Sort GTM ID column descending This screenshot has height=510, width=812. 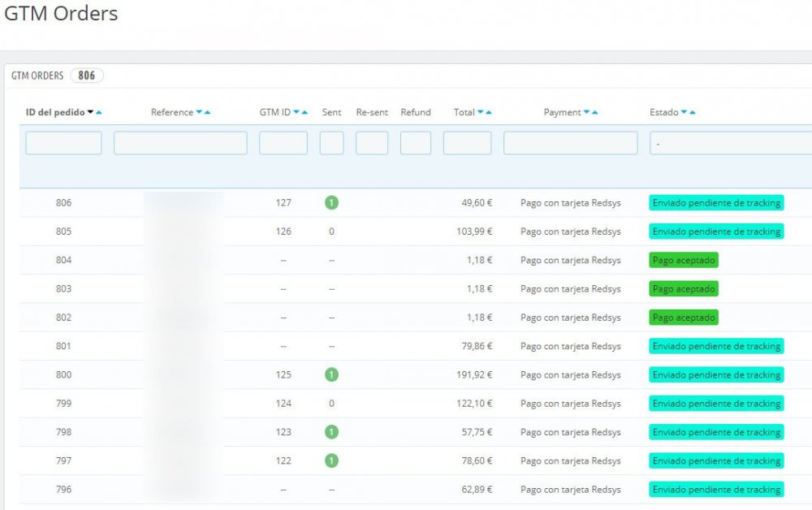click(x=296, y=113)
